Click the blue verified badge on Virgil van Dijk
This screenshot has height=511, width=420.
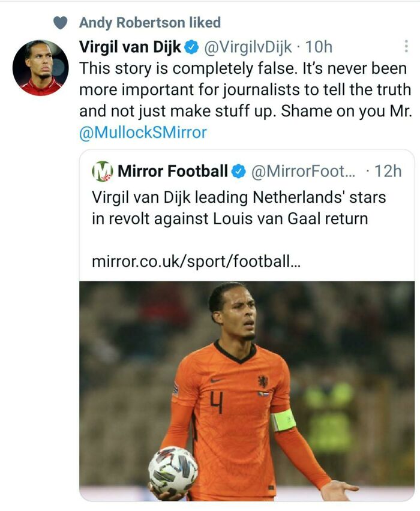click(191, 47)
